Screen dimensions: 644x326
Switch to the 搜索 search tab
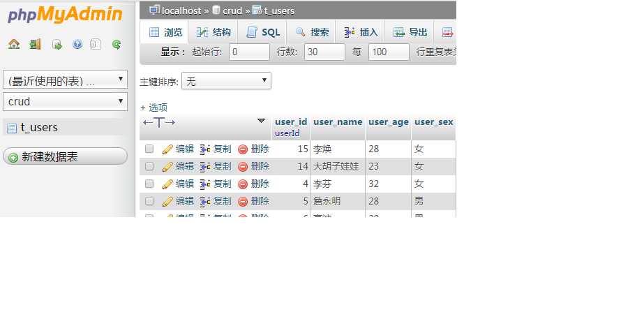(x=312, y=32)
